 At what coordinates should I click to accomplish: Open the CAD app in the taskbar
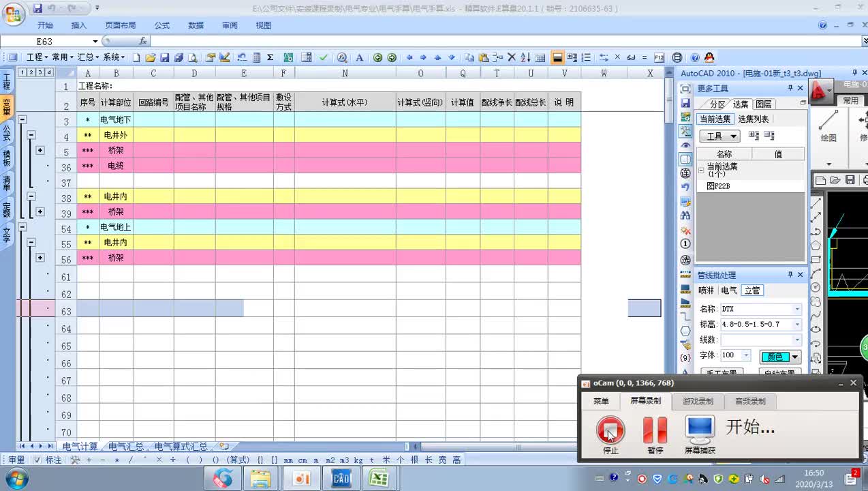pos(341,479)
